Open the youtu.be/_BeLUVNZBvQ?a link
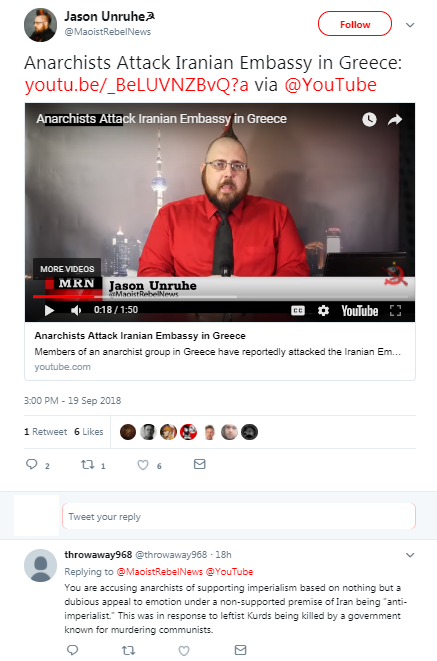The height and width of the screenshot is (661, 437). (x=137, y=85)
